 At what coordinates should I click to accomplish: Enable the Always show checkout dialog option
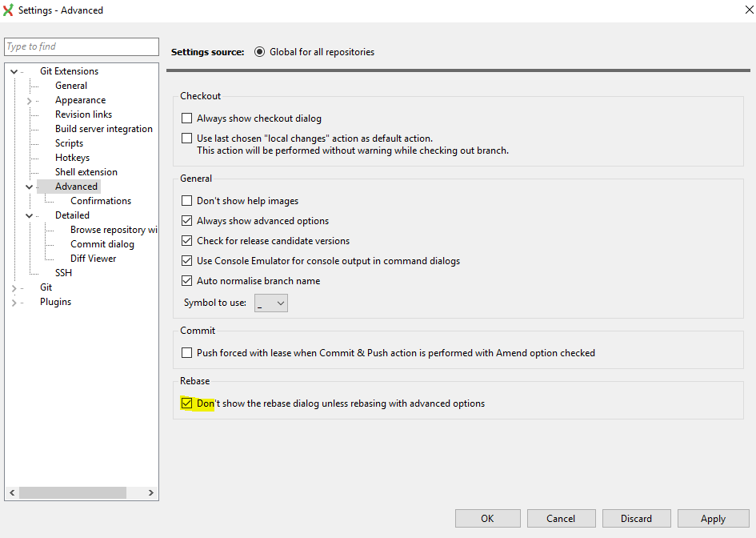186,118
